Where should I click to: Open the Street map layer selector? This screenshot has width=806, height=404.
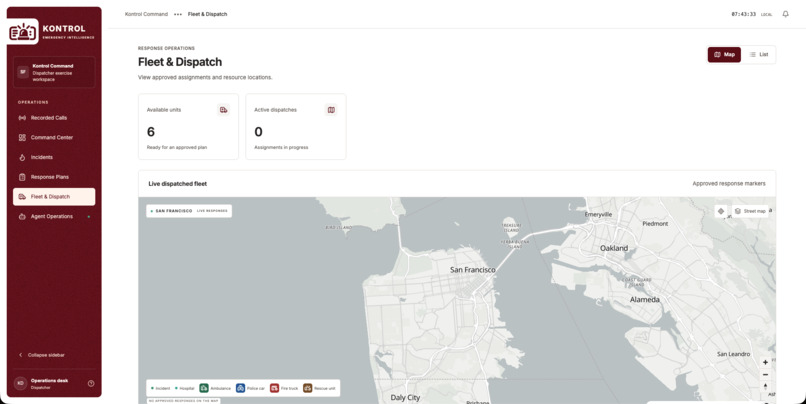(750, 211)
